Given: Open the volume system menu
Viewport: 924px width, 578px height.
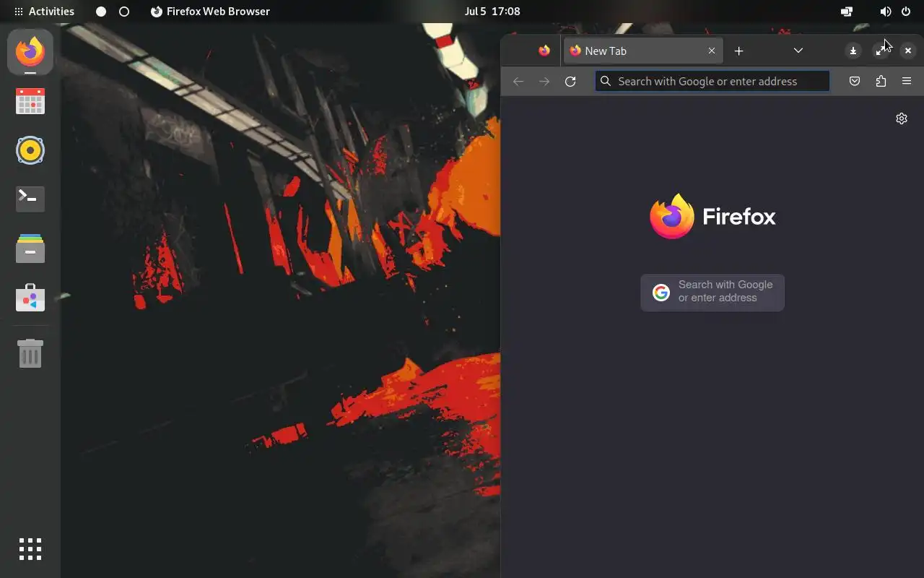Looking at the screenshot, I should click(886, 12).
